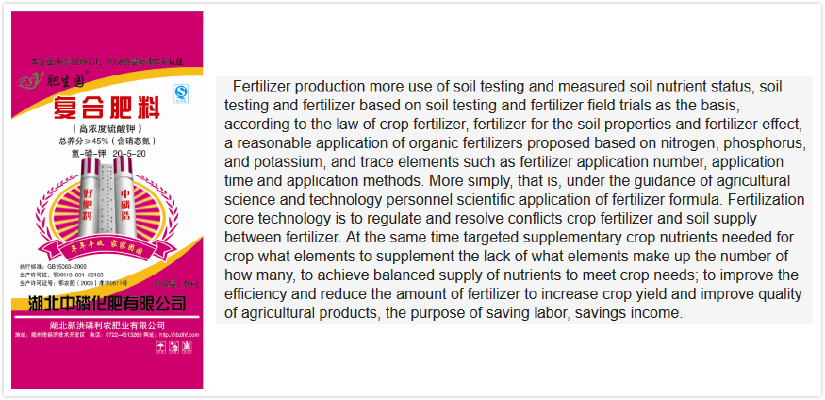Click the umbrella keep-dry handling icon

pos(161,347)
